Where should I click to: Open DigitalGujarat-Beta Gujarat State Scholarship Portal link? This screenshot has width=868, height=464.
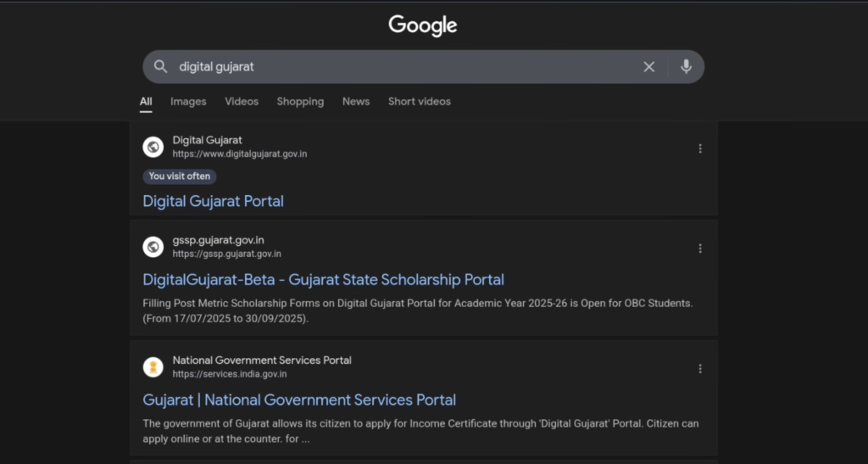click(323, 279)
